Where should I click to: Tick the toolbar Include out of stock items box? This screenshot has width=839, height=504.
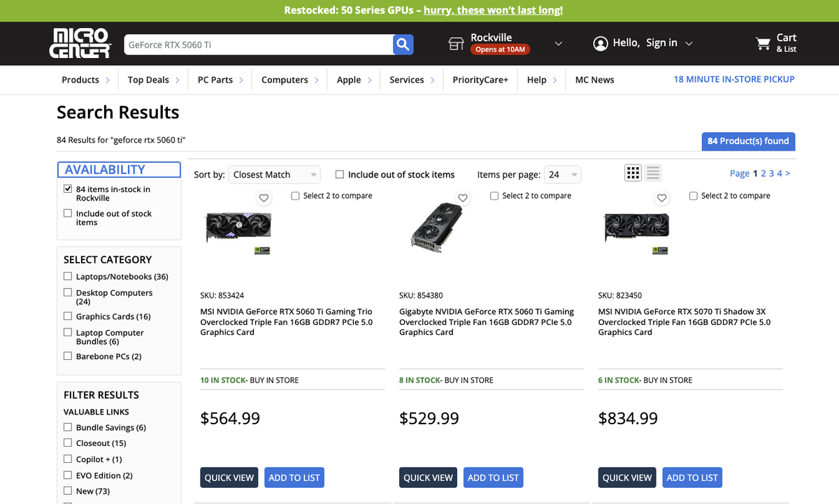click(x=340, y=175)
